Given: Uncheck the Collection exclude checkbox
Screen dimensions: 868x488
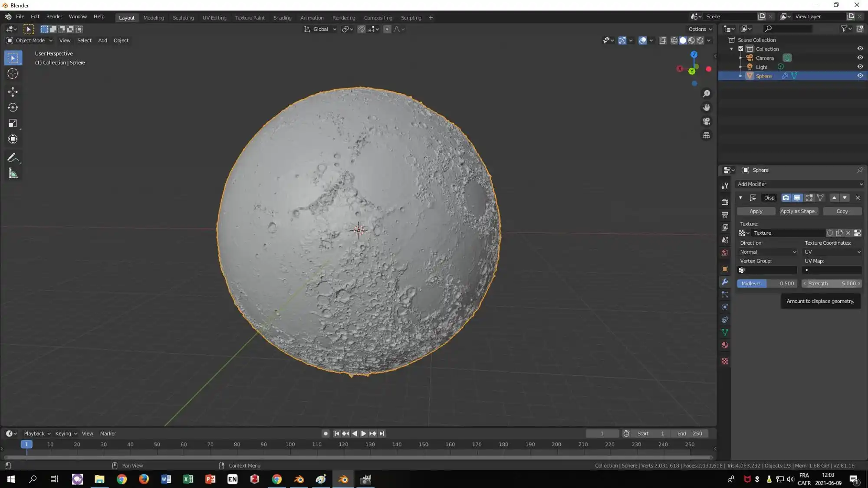Looking at the screenshot, I should tap(741, 49).
